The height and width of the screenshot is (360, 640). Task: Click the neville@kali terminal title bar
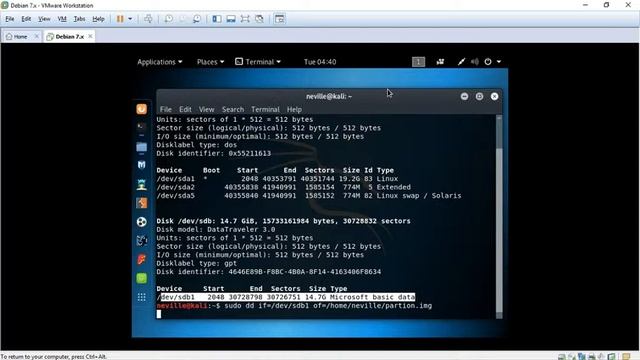[x=329, y=96]
